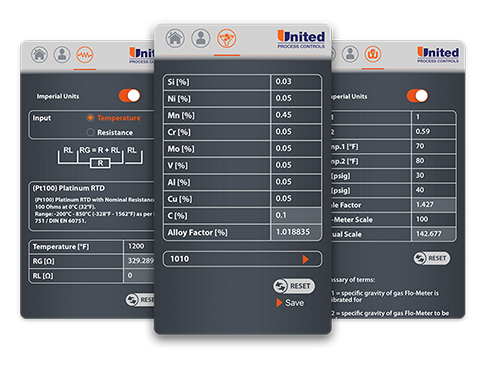The height and width of the screenshot is (366, 488).
Task: Click RG [Ω] value 329.289
Action: (139, 261)
